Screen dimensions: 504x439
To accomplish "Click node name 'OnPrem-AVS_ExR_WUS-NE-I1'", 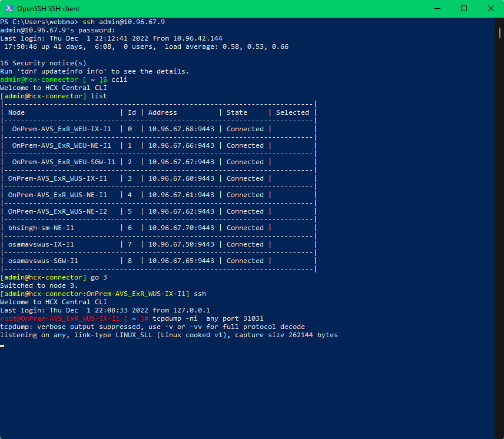I will click(58, 195).
